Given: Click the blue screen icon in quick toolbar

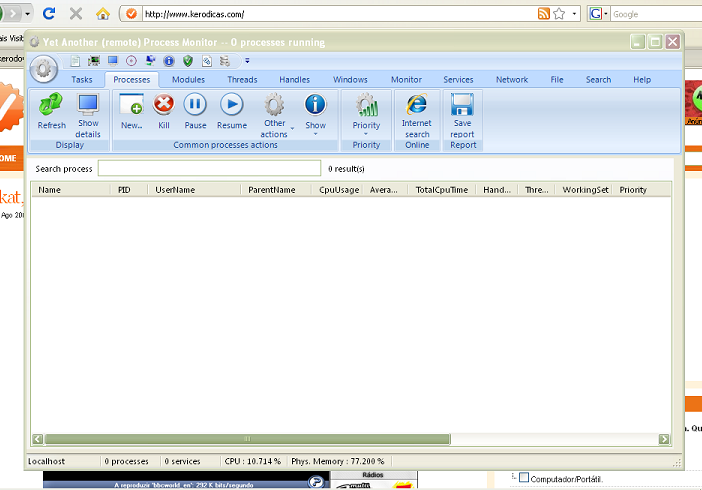Looking at the screenshot, I should [x=112, y=60].
